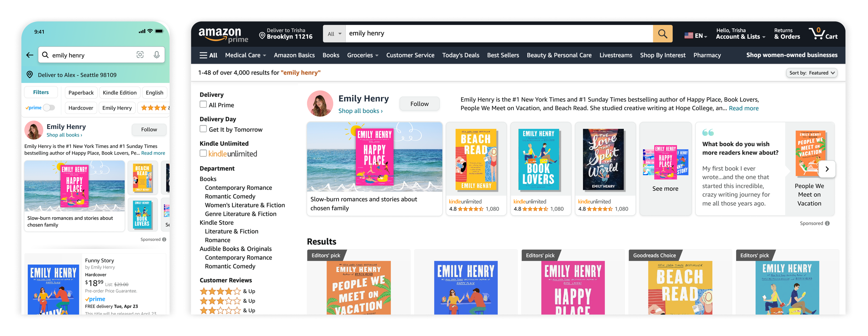Tap Funny Story title on mobile
The height and width of the screenshot is (336, 868).
(99, 260)
